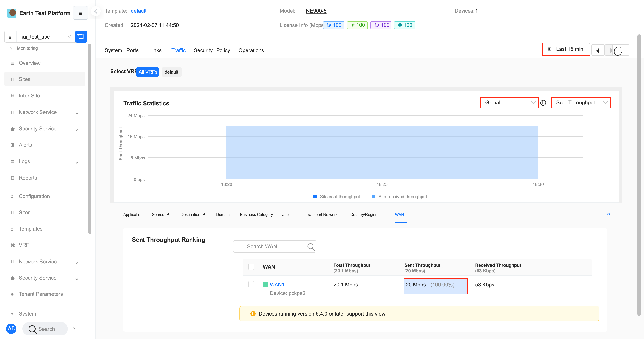
Task: Switch to the Links tab
Action: [155, 50]
